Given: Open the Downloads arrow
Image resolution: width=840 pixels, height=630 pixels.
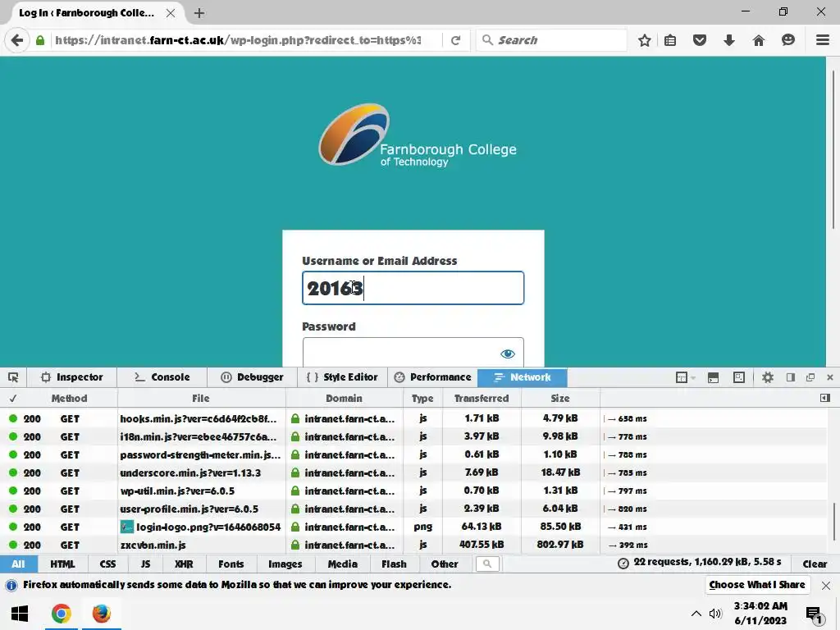Looking at the screenshot, I should click(729, 40).
